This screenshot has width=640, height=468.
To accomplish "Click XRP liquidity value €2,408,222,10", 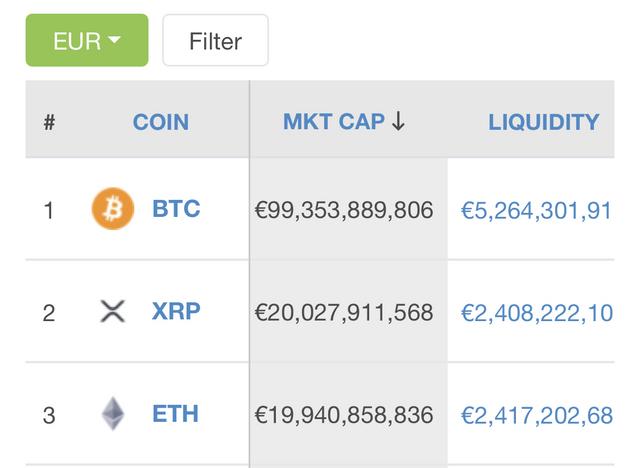I will click(537, 313).
